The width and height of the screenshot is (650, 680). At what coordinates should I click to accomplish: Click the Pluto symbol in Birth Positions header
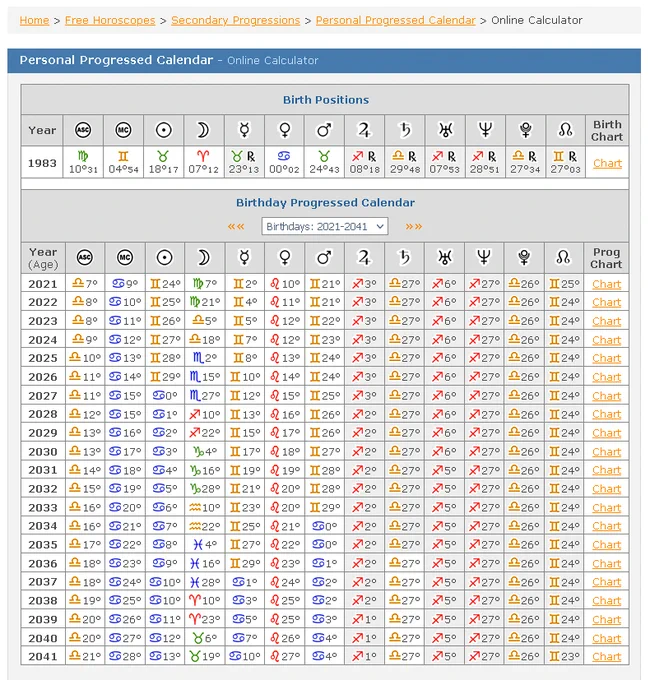pyautogui.click(x=526, y=130)
